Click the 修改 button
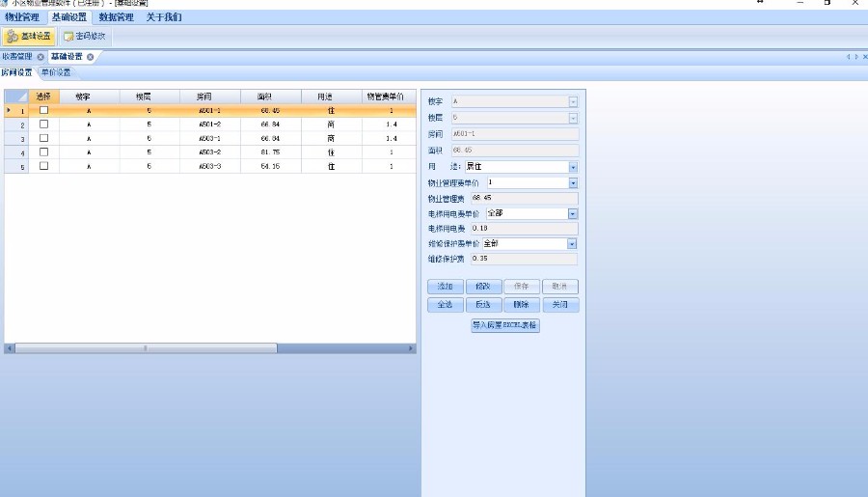 [484, 287]
